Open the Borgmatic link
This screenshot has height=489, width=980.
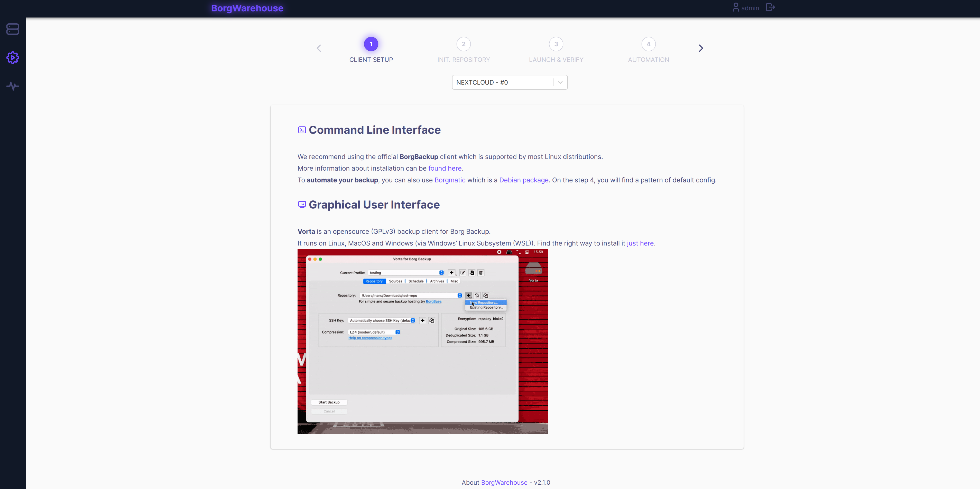[x=450, y=180]
